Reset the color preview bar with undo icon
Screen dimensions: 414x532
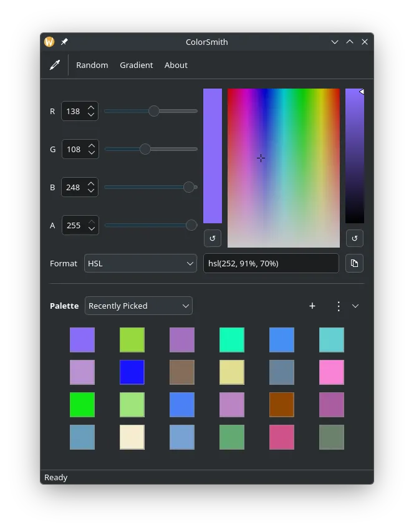pos(213,238)
